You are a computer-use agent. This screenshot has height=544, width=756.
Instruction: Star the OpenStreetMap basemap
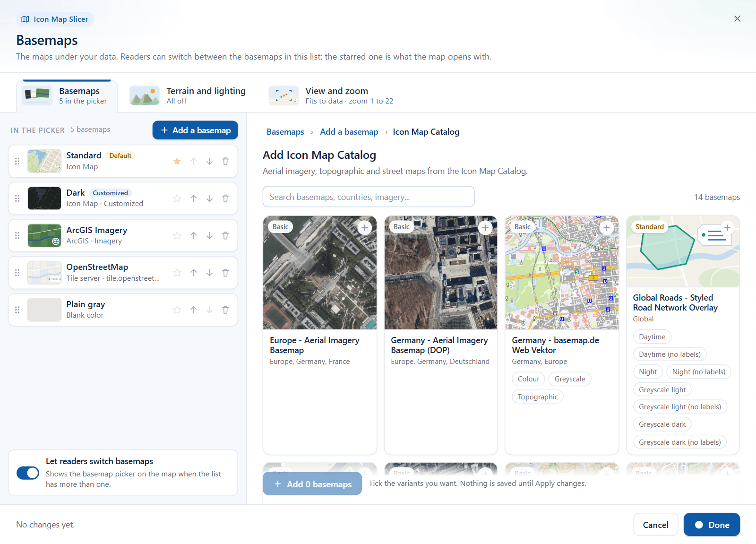tap(177, 273)
